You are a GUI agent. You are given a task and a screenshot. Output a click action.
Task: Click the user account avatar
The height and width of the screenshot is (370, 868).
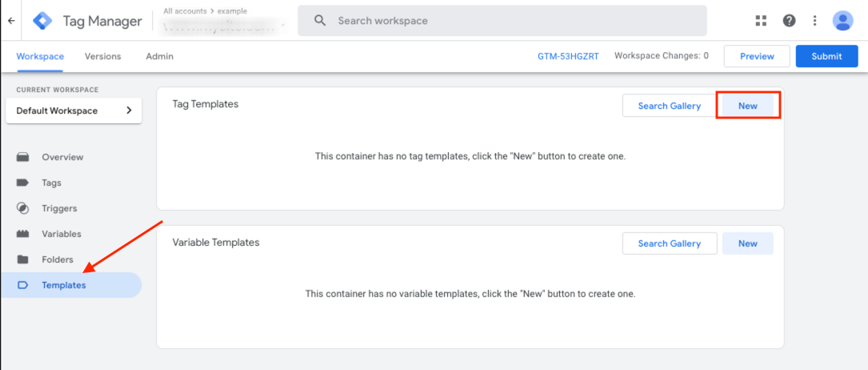[842, 21]
